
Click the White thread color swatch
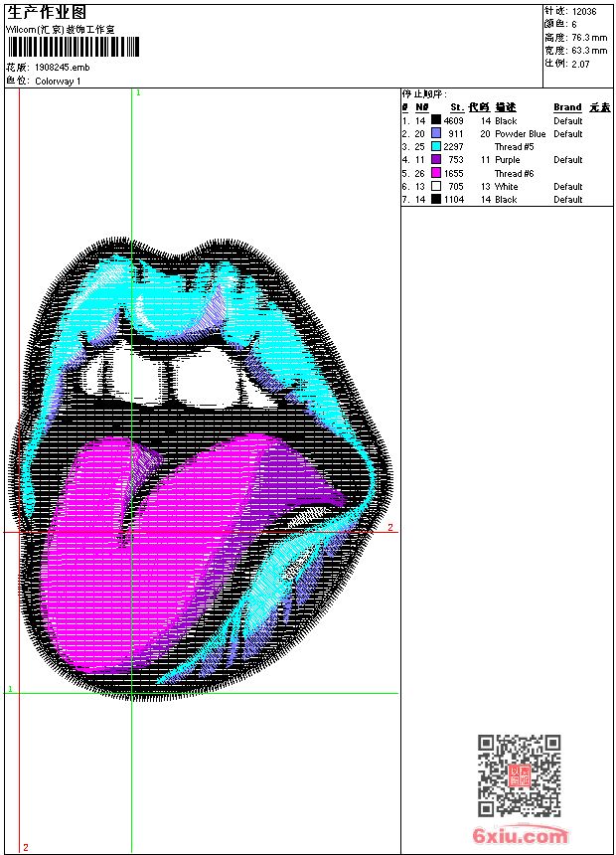[436, 186]
